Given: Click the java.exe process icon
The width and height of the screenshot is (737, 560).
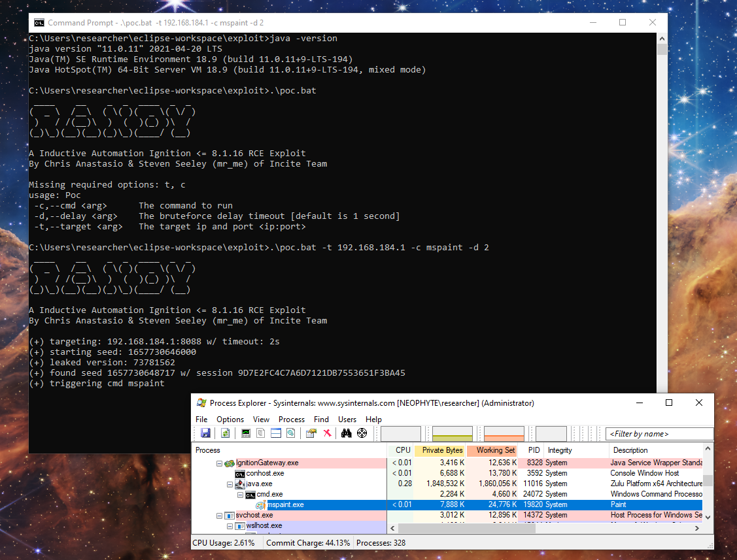Looking at the screenshot, I should coord(240,484).
